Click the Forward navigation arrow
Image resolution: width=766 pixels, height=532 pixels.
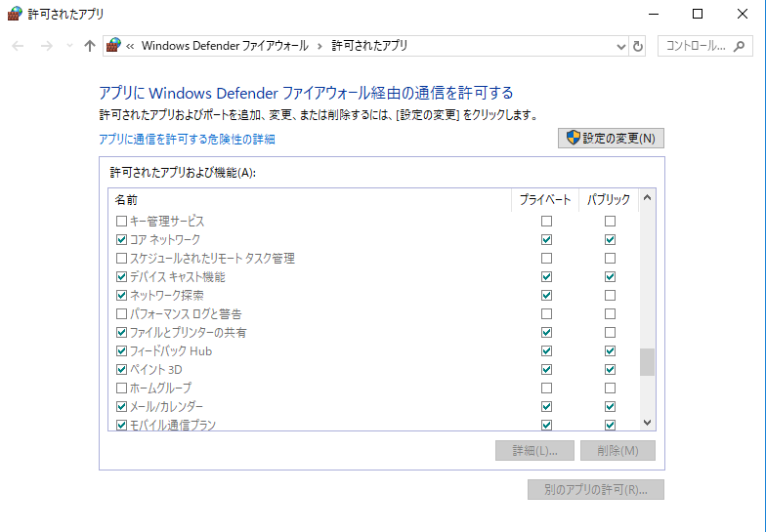(47, 46)
